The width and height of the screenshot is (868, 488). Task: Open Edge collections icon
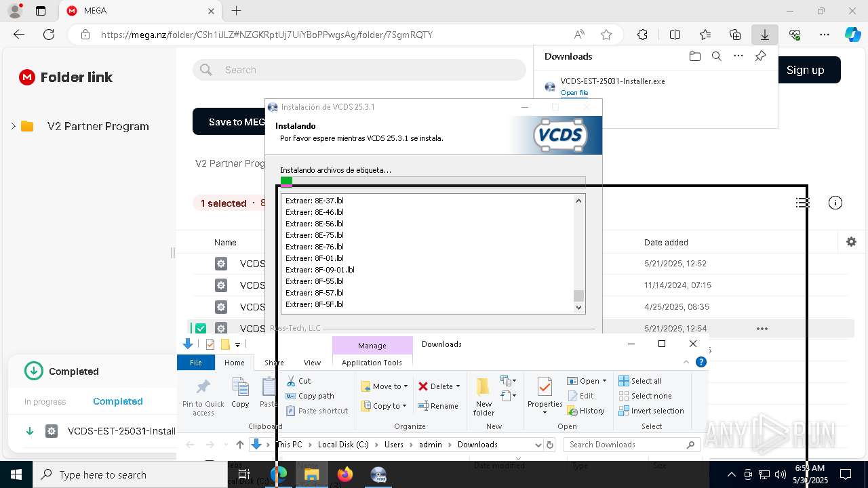click(x=735, y=35)
